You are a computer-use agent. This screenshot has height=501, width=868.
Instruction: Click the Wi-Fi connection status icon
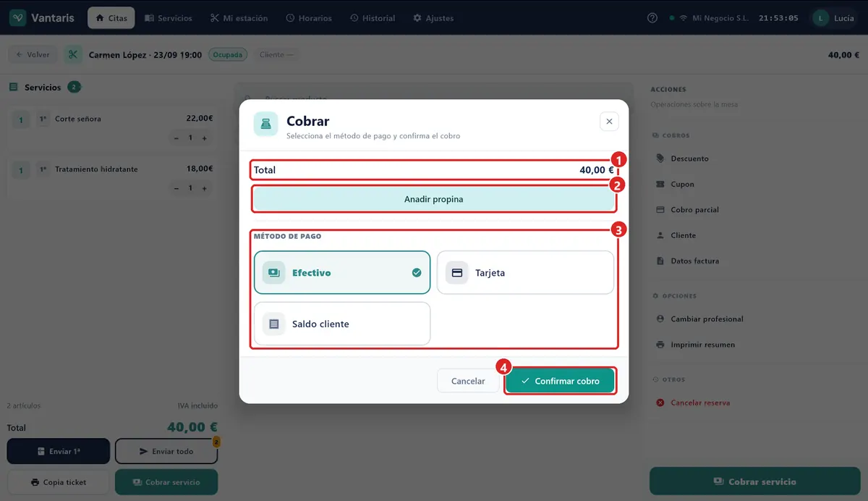point(683,18)
